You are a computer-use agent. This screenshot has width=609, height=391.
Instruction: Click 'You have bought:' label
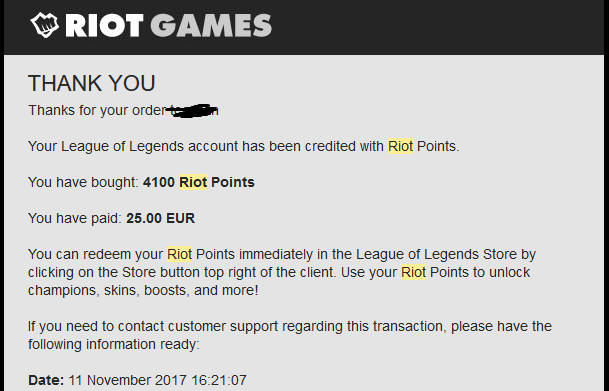tap(83, 182)
